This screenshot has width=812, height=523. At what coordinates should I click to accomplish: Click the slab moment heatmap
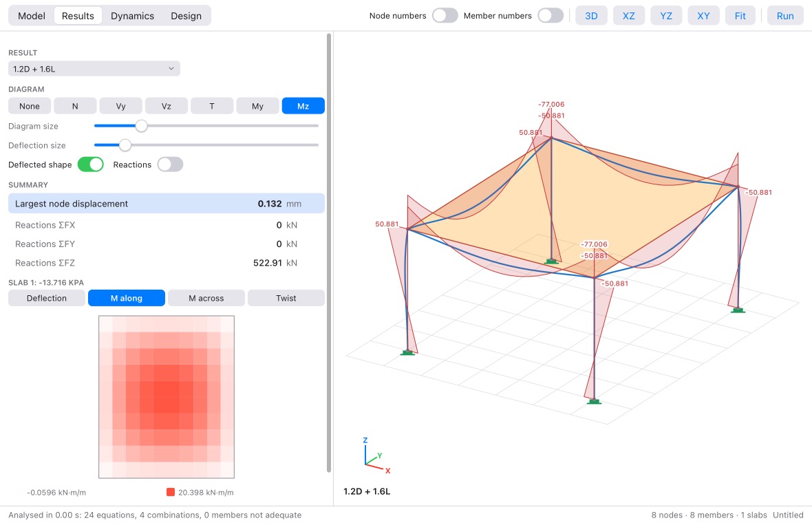[x=167, y=396]
